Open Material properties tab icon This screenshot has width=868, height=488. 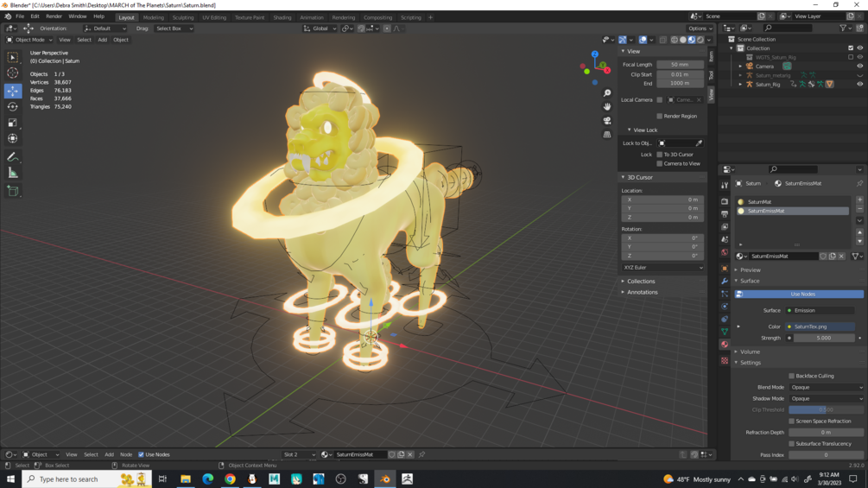725,344
